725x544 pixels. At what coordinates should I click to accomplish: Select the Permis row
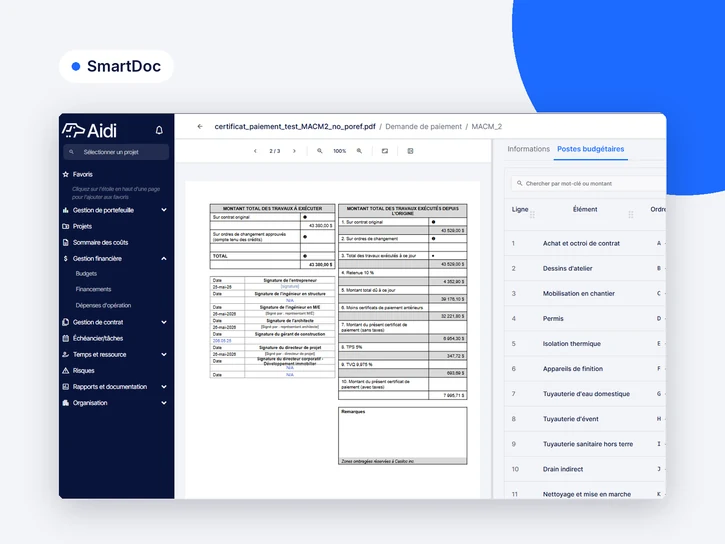[x=585, y=318]
